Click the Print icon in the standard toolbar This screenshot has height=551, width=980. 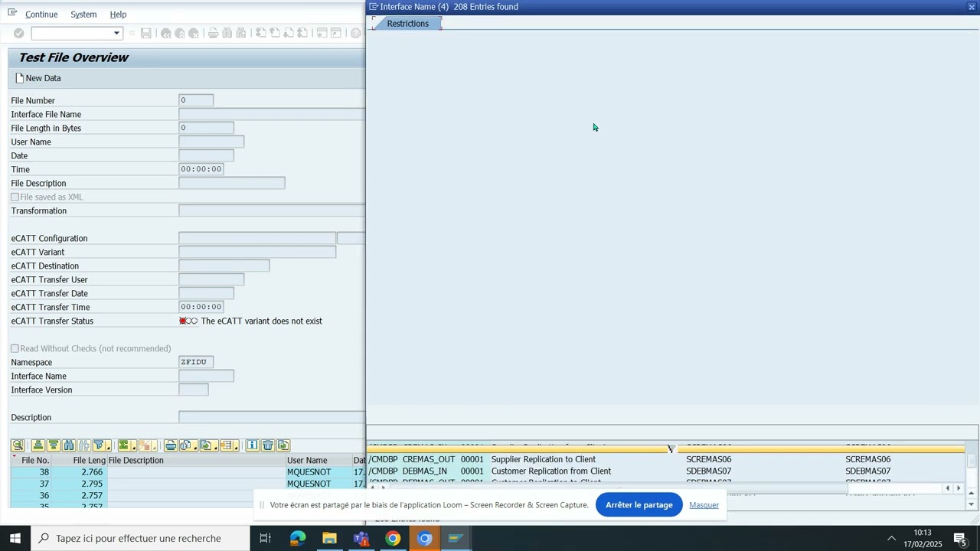[x=214, y=33]
